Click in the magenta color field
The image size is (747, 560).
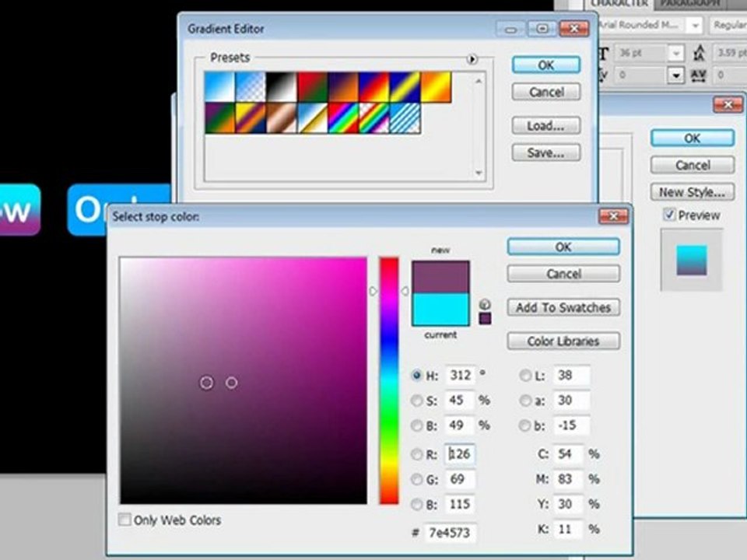click(244, 380)
